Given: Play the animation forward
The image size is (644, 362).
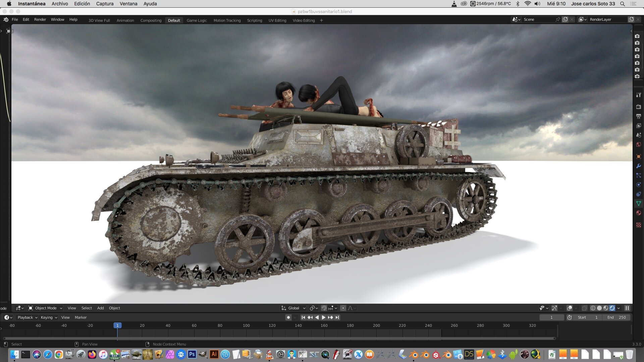Looking at the screenshot, I should click(x=324, y=317).
